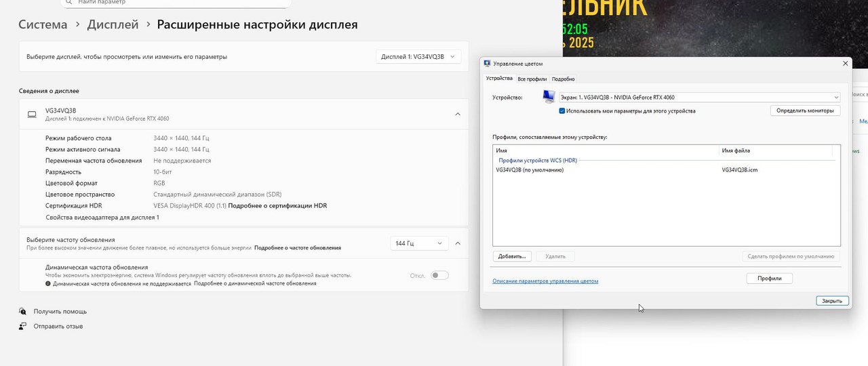The width and height of the screenshot is (868, 366).
Task: Open the 'Дисплей 1: VG34VQ3B' dropdown
Action: (x=419, y=57)
